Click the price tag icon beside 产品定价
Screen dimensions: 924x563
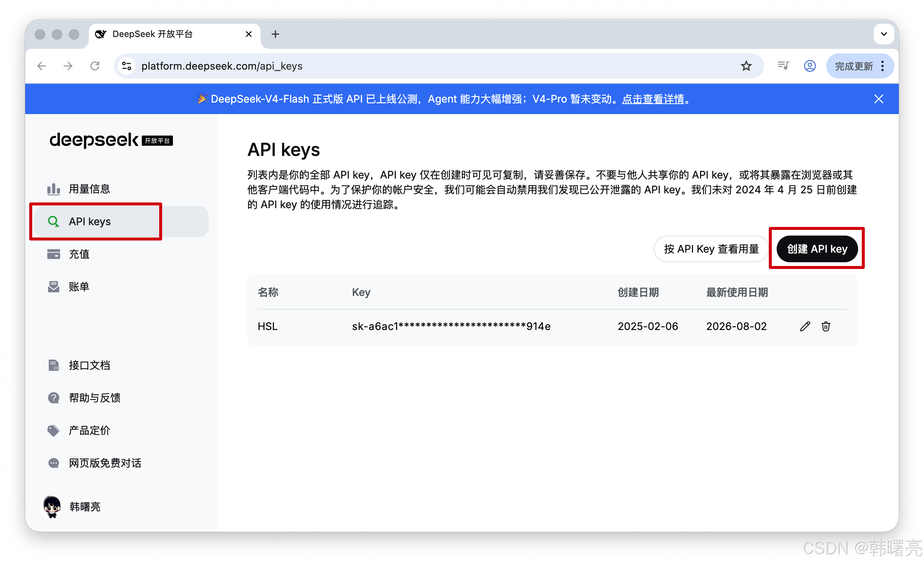tap(54, 430)
